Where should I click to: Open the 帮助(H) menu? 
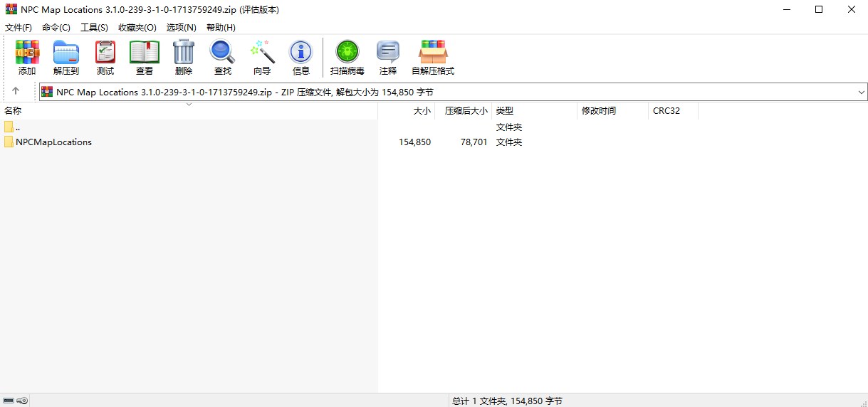click(x=221, y=27)
